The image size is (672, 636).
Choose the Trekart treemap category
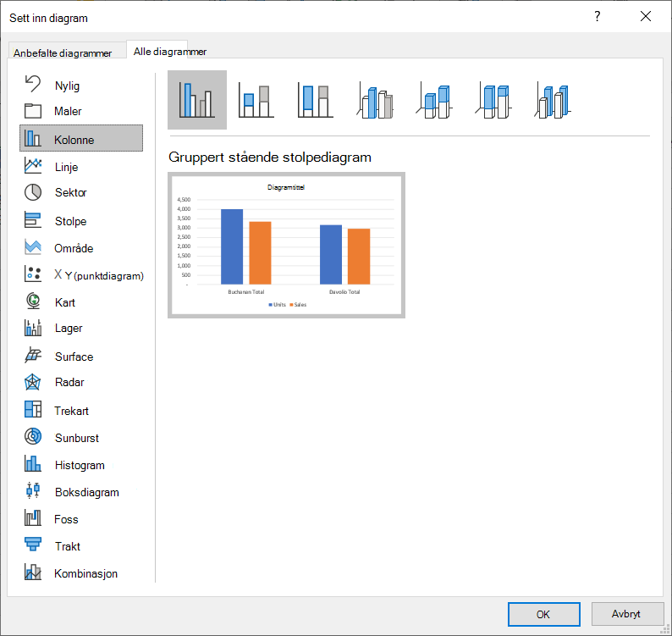pos(81,411)
